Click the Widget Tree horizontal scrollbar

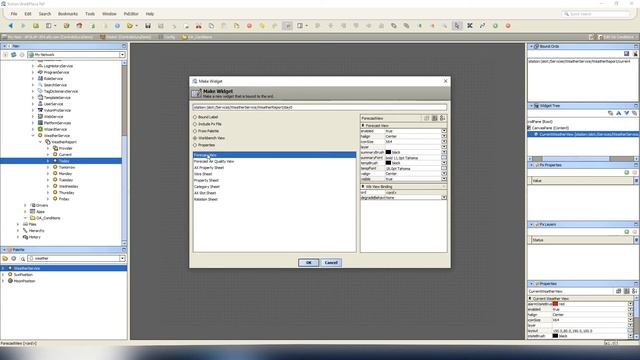[582, 159]
